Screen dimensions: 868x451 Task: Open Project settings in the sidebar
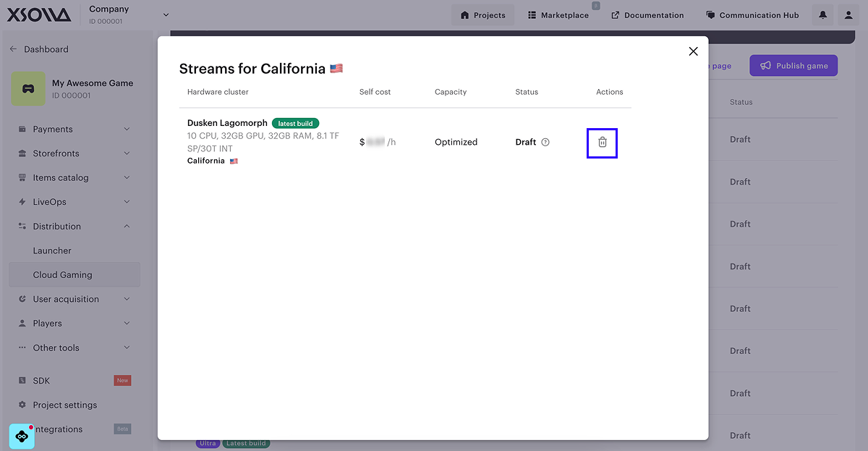64,405
